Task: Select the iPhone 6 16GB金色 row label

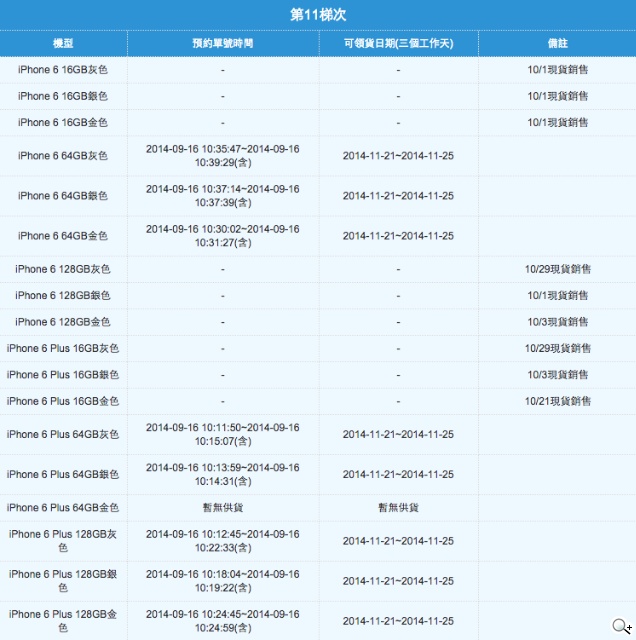Action: (63, 123)
